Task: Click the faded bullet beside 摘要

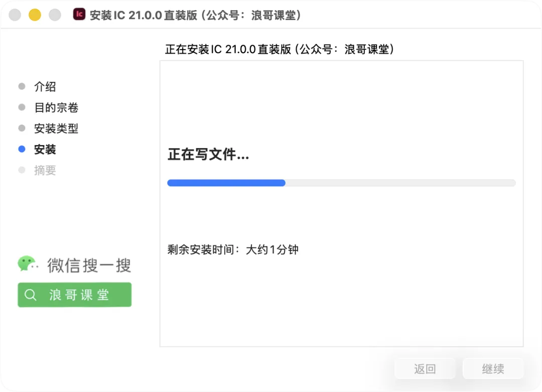Action: (22, 170)
